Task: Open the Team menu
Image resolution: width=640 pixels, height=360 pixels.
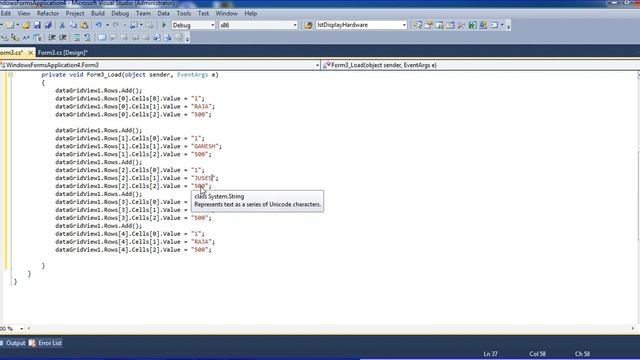Action: (x=143, y=13)
